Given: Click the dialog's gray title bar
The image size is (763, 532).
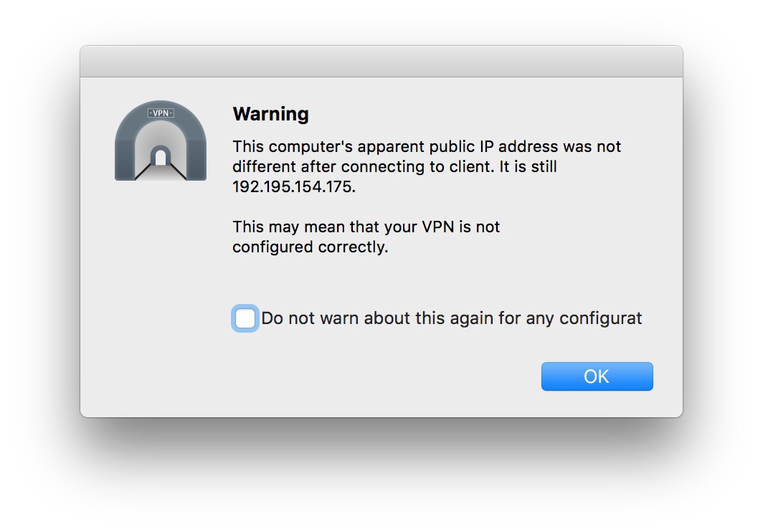Looking at the screenshot, I should (381, 62).
